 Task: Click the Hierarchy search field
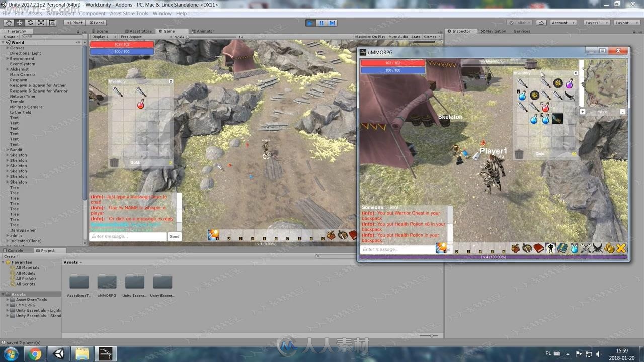click(51, 37)
